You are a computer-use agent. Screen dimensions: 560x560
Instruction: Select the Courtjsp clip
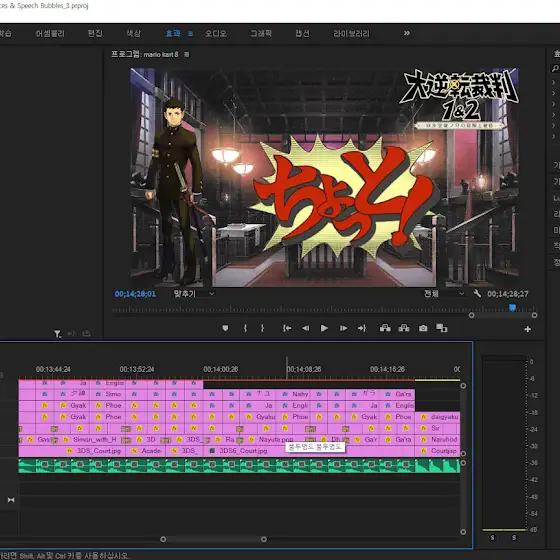coord(438,451)
